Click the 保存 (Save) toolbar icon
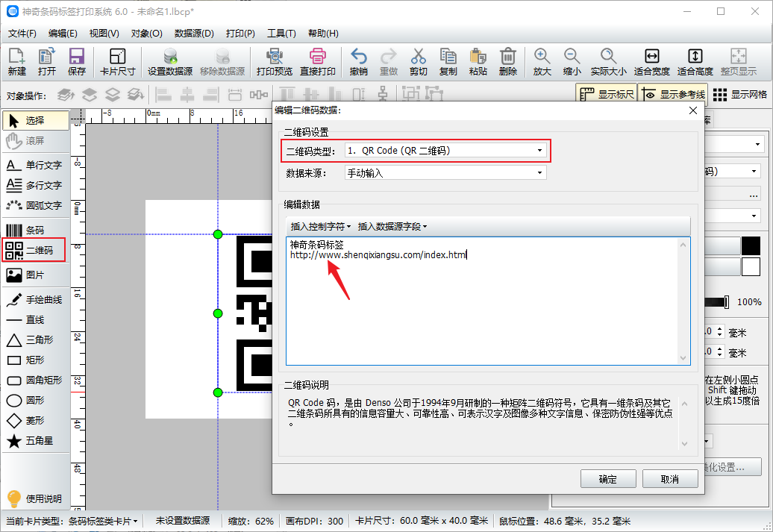This screenshot has width=773, height=532. [76, 62]
